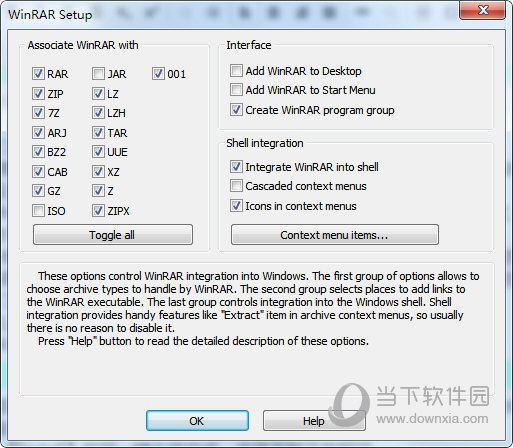Uncheck the RAR association checkbox
The width and height of the screenshot is (513, 448).
[x=38, y=74]
